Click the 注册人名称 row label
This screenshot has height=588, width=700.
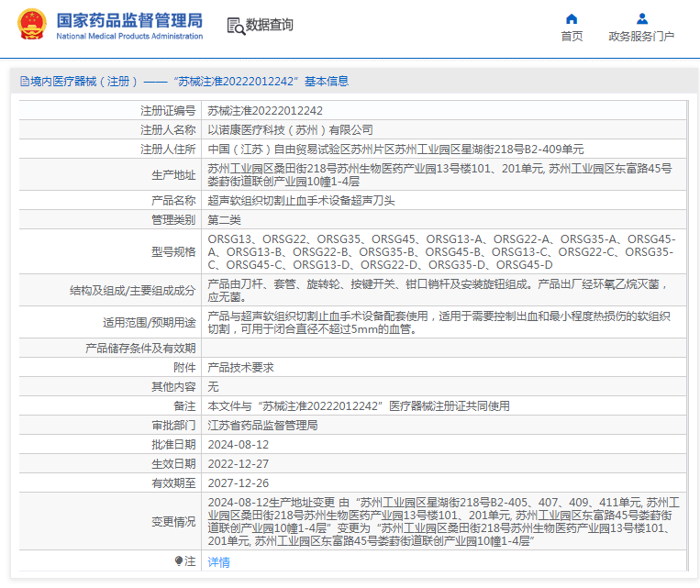(168, 130)
